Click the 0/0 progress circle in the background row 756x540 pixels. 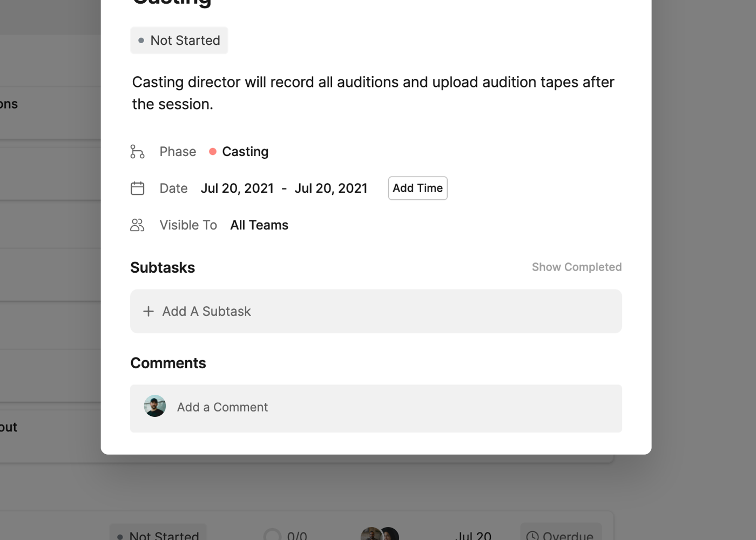pos(273,535)
